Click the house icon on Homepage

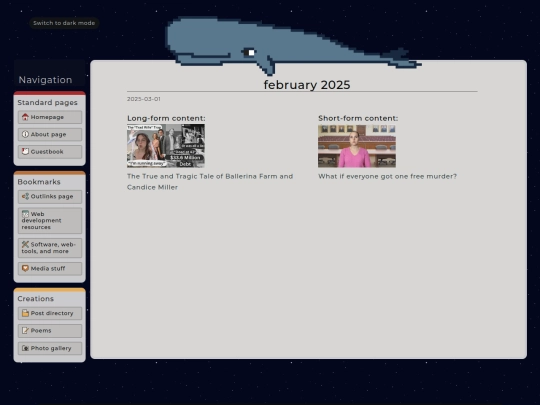pos(25,117)
